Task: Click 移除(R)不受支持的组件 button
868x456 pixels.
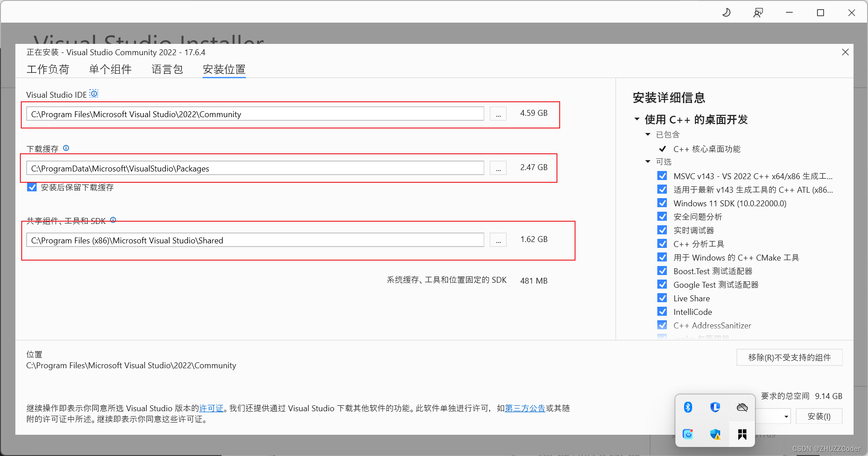Action: tap(789, 357)
